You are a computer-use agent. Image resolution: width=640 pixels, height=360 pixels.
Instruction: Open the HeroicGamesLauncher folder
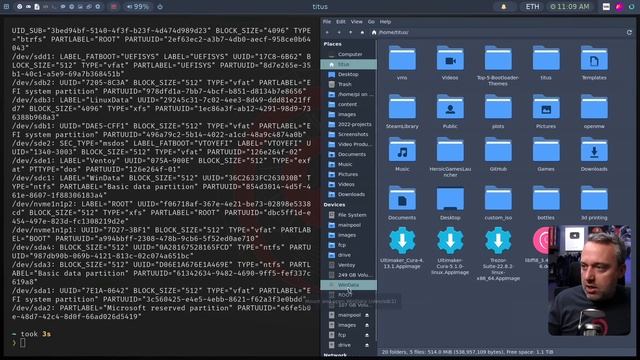pos(450,157)
